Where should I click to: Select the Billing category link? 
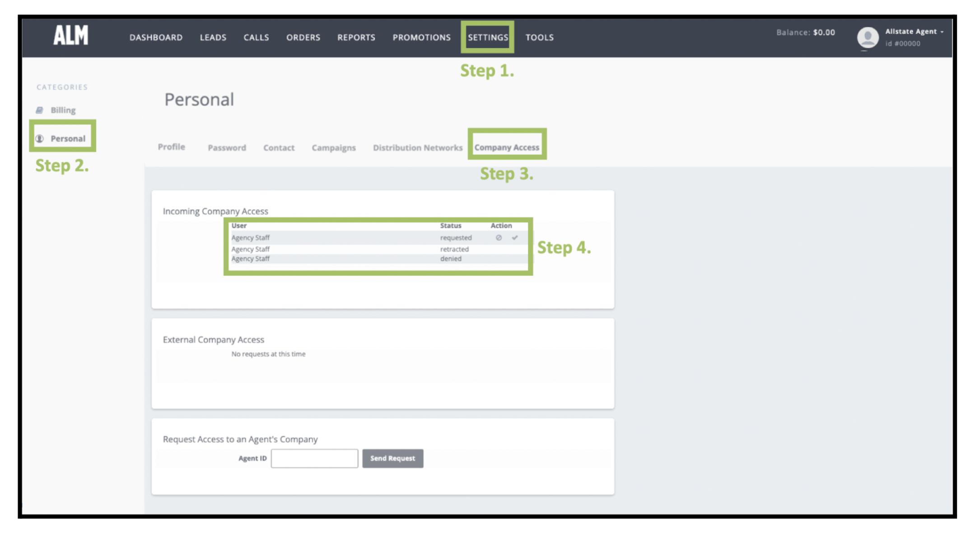point(63,110)
